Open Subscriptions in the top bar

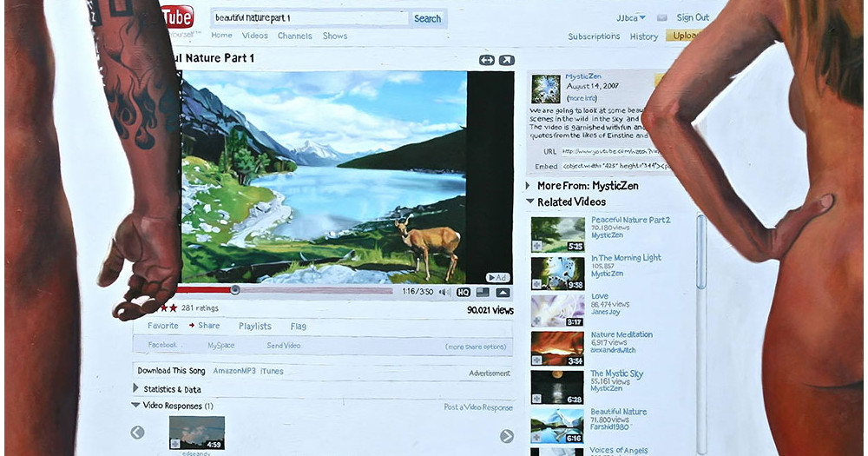point(594,36)
